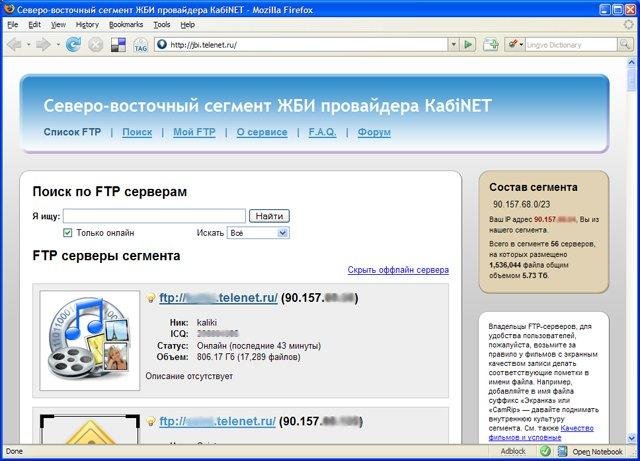This screenshot has width=640, height=461.
Task: Open the File menu
Action: click(x=13, y=24)
